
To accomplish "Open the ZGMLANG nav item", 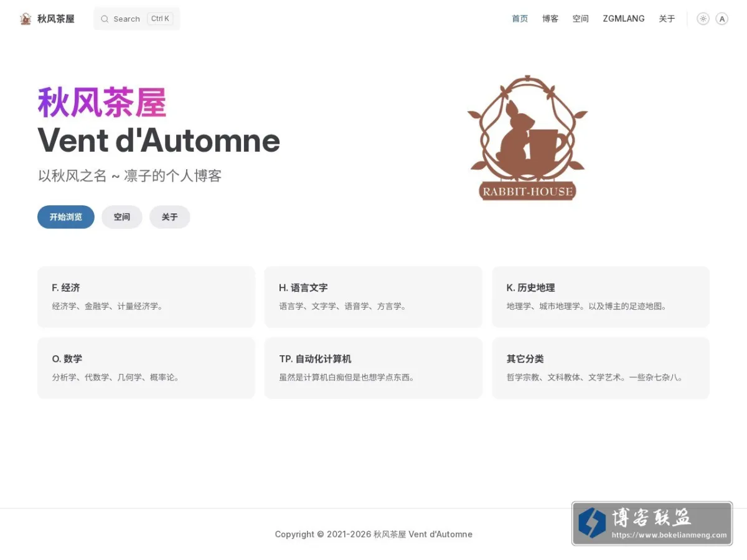I will (x=624, y=19).
